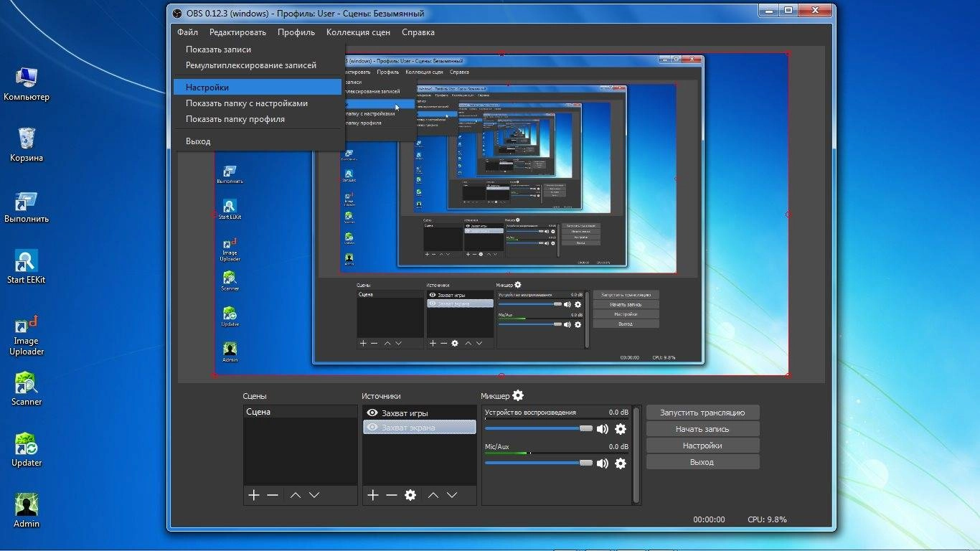The image size is (980, 551).
Task: Adjust Устройство воспроизведения volume slider
Action: point(539,428)
